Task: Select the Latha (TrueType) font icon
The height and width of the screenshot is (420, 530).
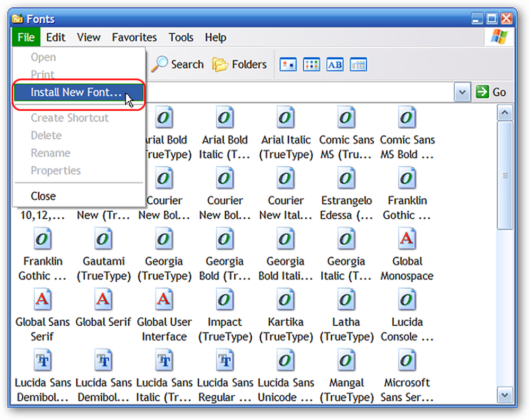Action: (347, 299)
